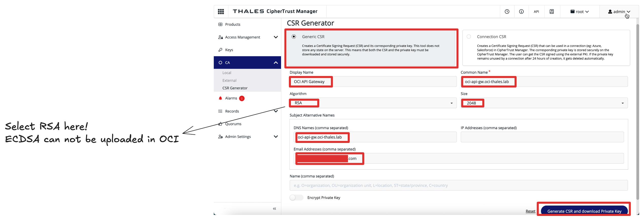Click the info circle icon
The image size is (644, 220).
pyautogui.click(x=521, y=11)
